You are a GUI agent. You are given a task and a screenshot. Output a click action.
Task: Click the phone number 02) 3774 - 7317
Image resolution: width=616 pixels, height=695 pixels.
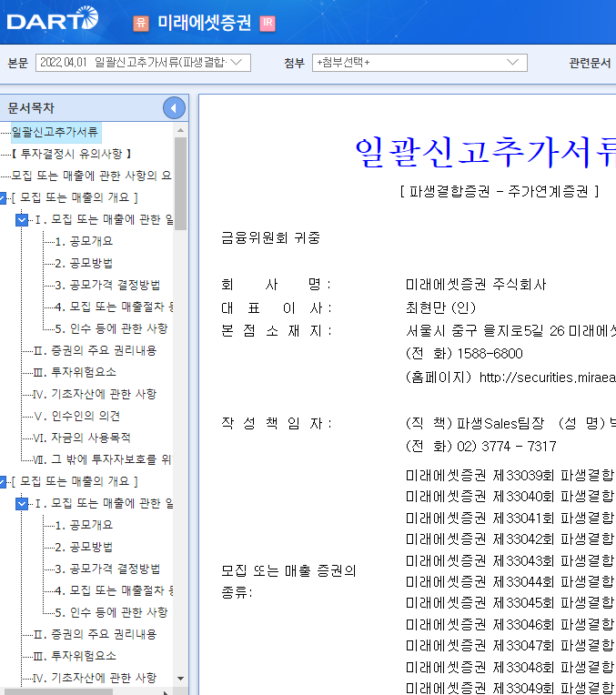pyautogui.click(x=507, y=447)
